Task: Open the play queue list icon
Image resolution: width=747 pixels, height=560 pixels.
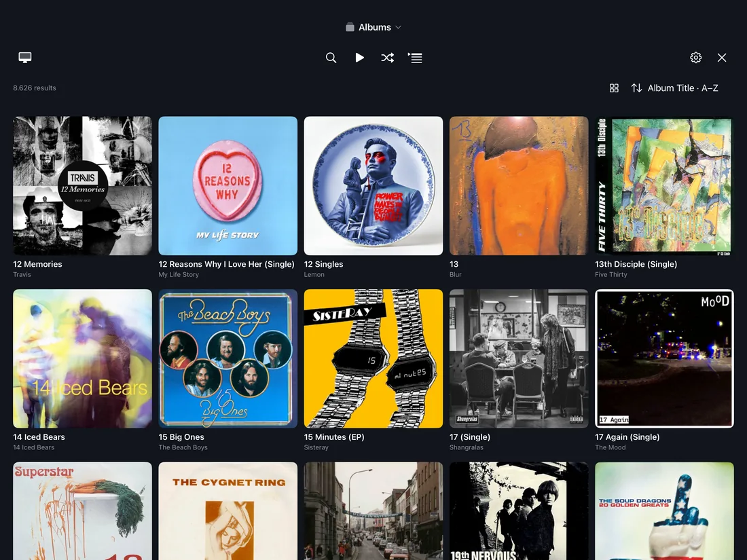Action: pyautogui.click(x=415, y=58)
